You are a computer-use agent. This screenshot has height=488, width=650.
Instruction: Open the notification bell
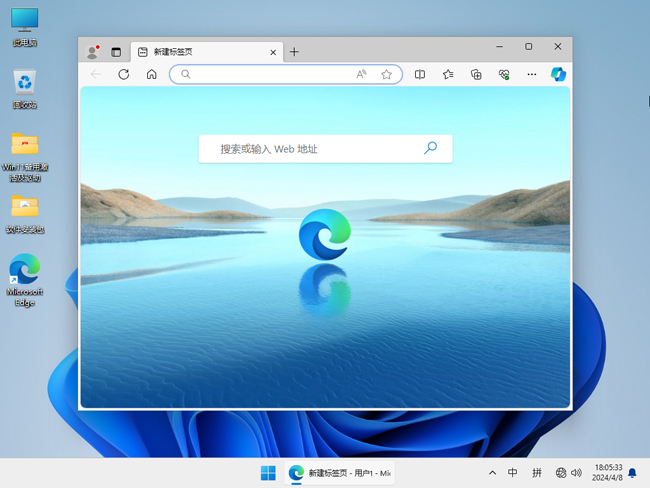pos(633,473)
